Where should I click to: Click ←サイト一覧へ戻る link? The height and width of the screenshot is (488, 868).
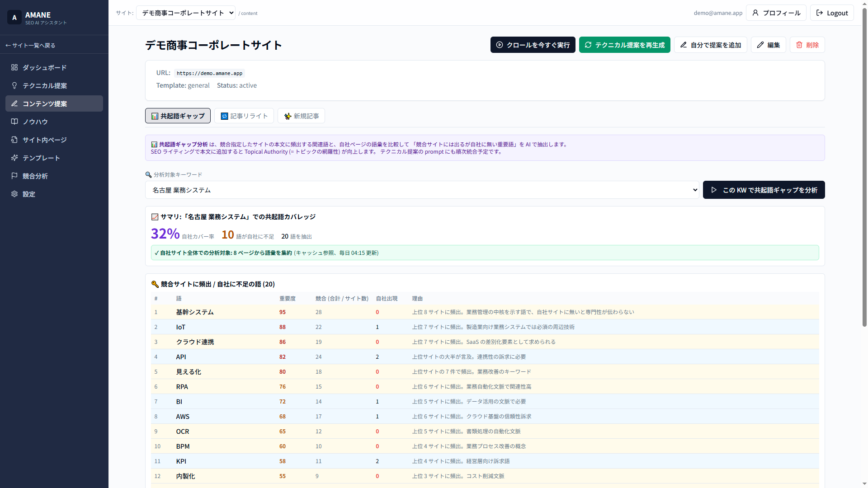(30, 45)
